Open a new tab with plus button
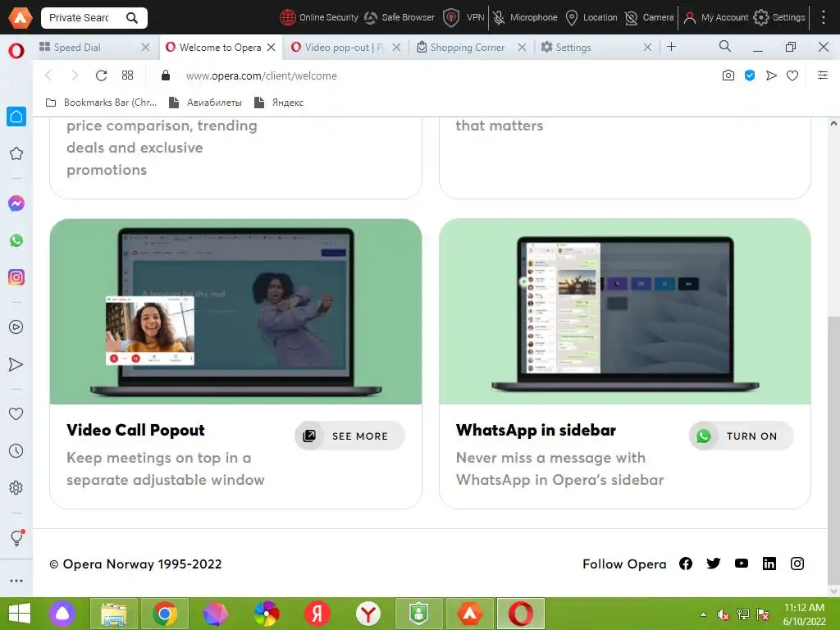This screenshot has height=630, width=840. (x=671, y=47)
